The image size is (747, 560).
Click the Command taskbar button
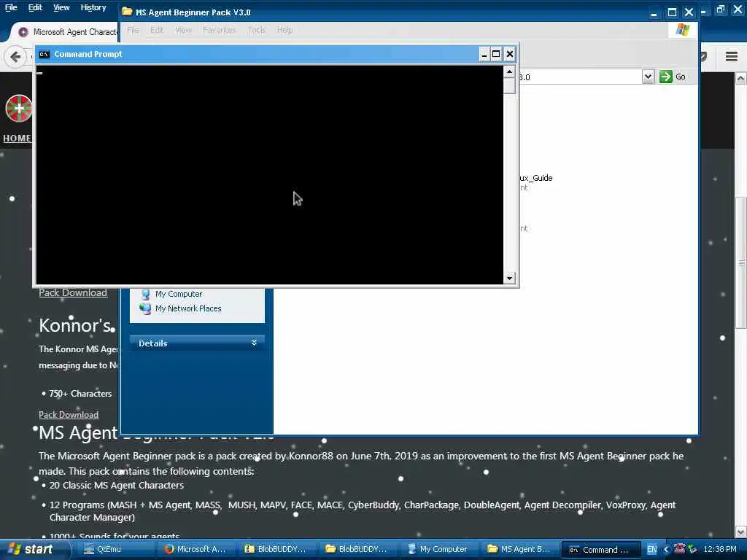[600, 550]
